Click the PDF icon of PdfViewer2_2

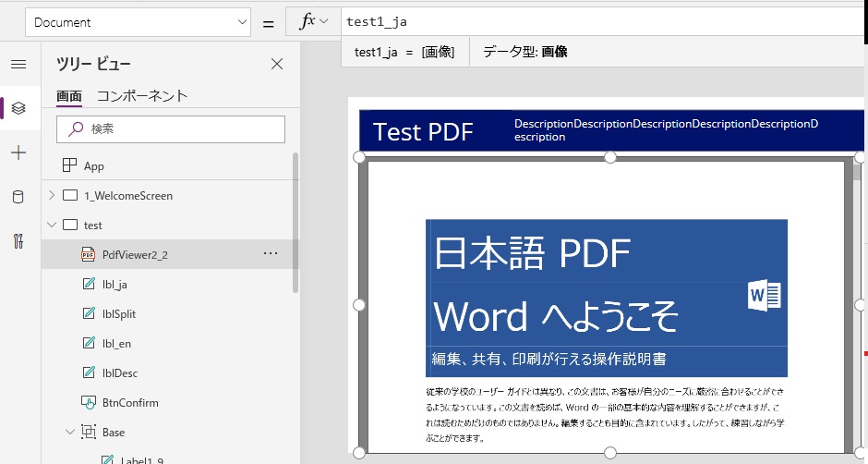(x=88, y=254)
